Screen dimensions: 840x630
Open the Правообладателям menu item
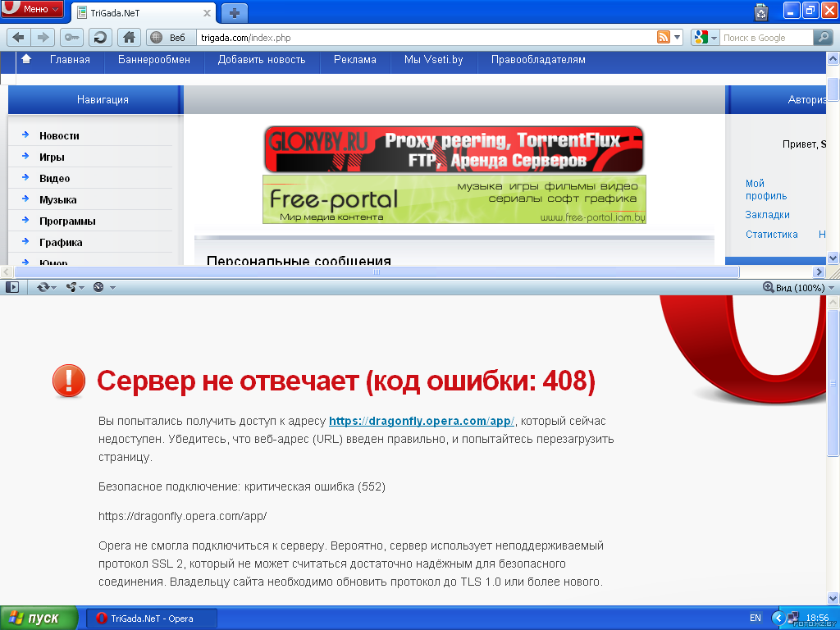coord(538,59)
